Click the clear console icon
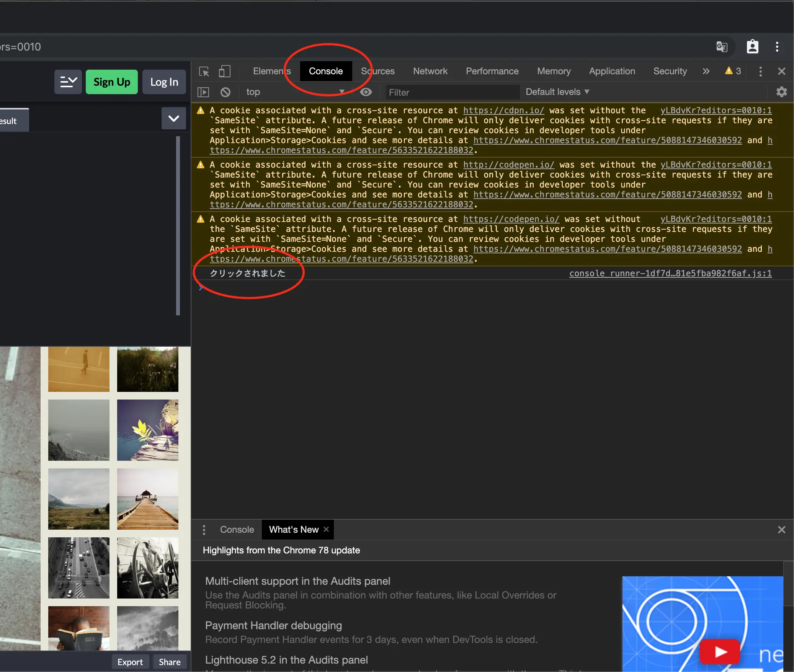The image size is (794, 672). pyautogui.click(x=225, y=92)
